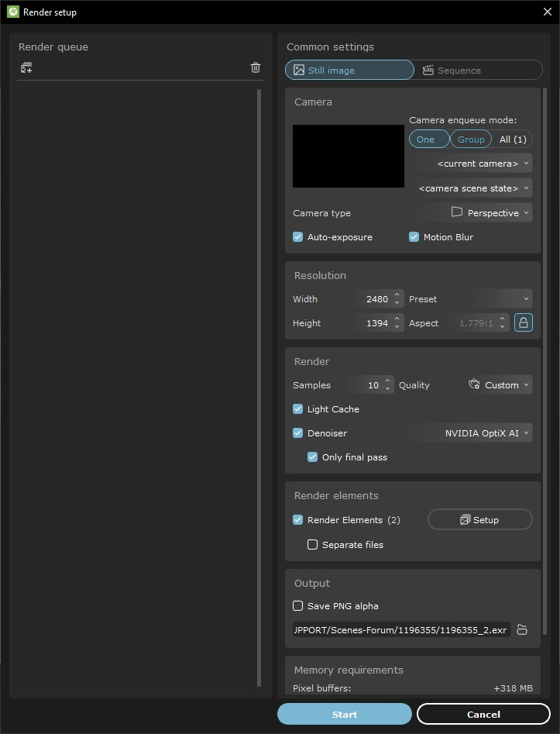Uncheck Only final pass
The image size is (560, 734).
[x=312, y=457]
